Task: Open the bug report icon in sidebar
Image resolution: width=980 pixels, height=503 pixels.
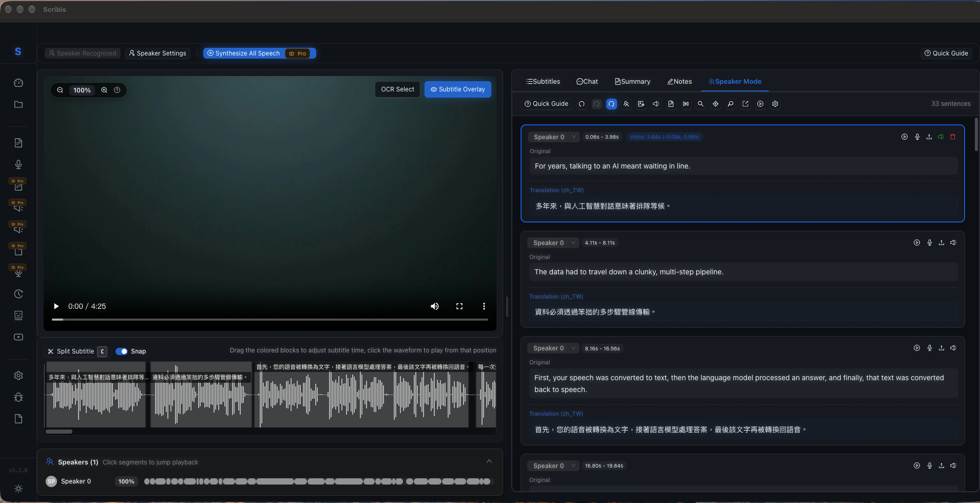Action: [18, 397]
